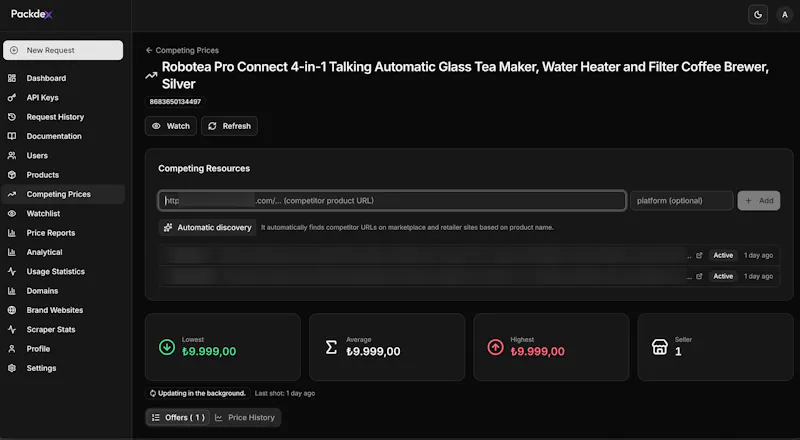
Task: Click the trend icon beside product title
Action: coord(151,76)
